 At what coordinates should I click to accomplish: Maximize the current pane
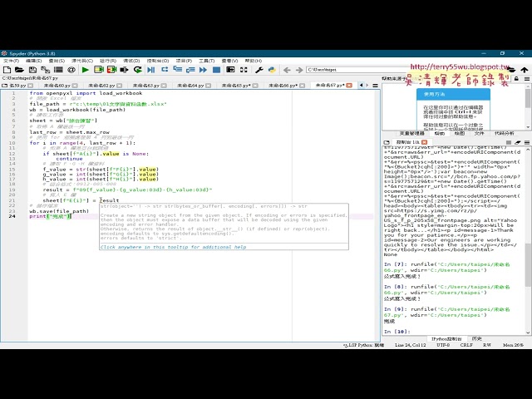[x=230, y=70]
